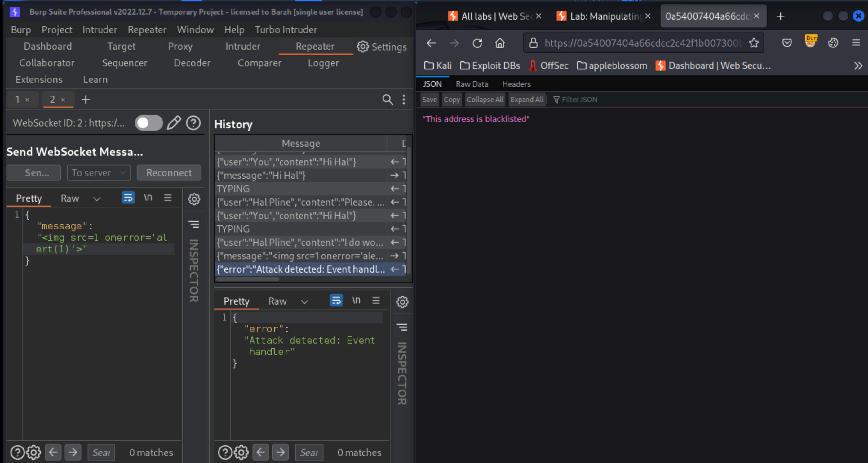The width and height of the screenshot is (868, 463).
Task: Go back in Firefox
Action: (431, 43)
